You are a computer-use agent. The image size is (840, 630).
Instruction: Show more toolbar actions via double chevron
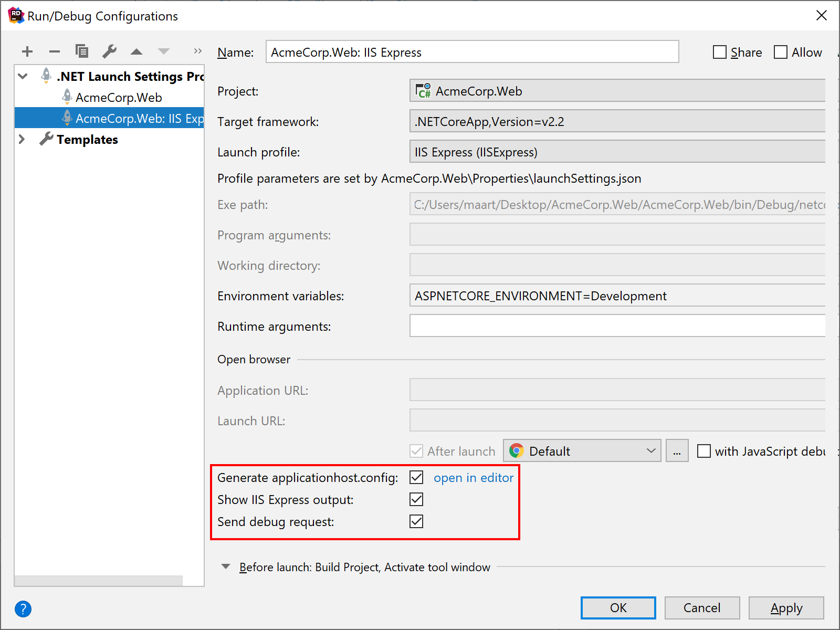click(197, 51)
